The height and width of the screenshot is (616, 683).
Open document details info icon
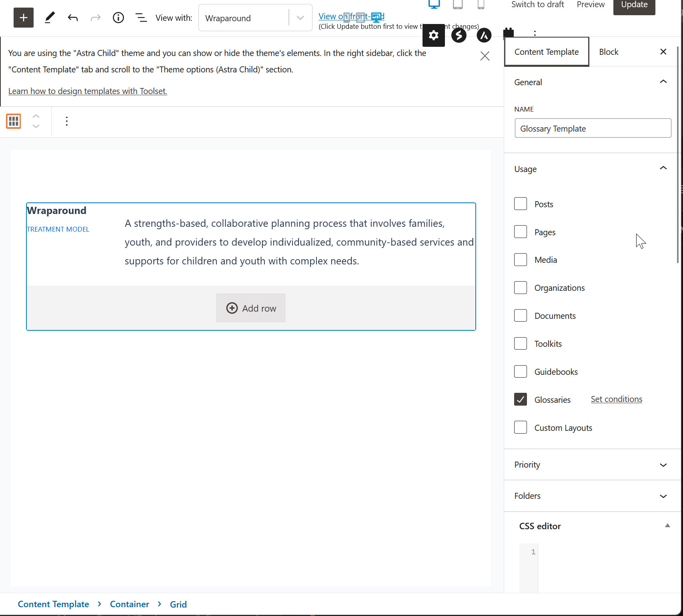click(x=118, y=18)
